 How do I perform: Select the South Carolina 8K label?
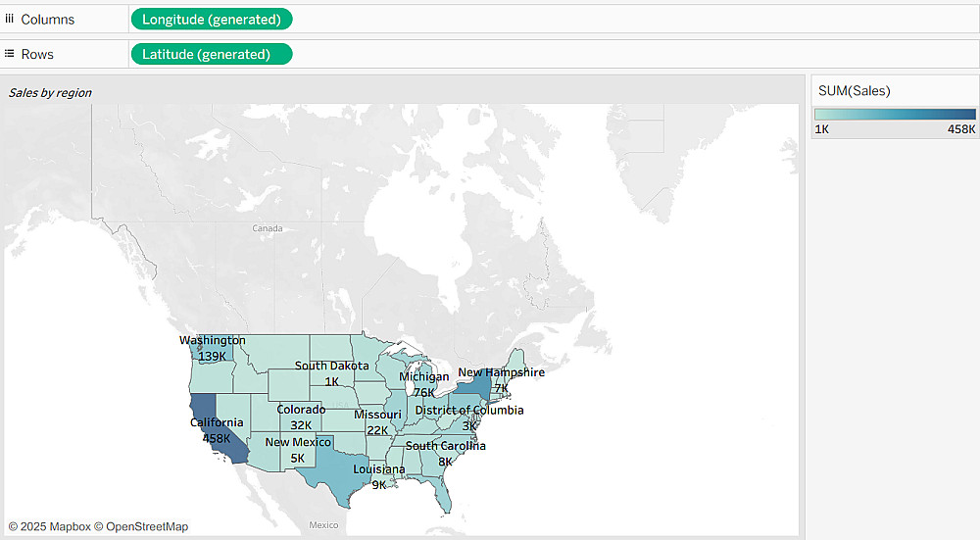445,454
